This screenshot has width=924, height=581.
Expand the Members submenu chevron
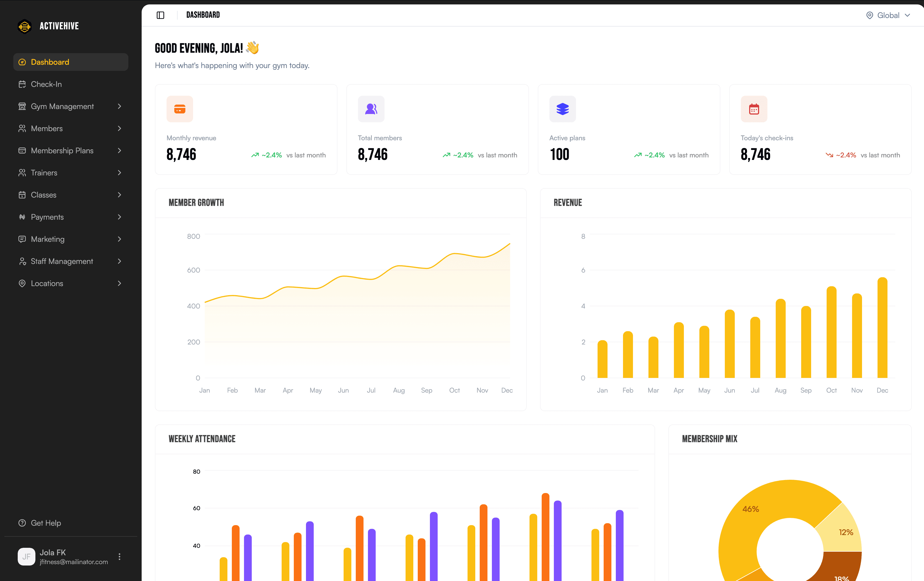(x=119, y=129)
